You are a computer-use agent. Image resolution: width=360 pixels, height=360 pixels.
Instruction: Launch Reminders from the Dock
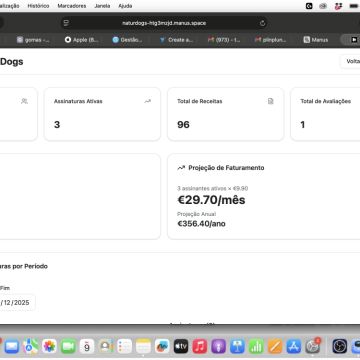click(x=125, y=346)
